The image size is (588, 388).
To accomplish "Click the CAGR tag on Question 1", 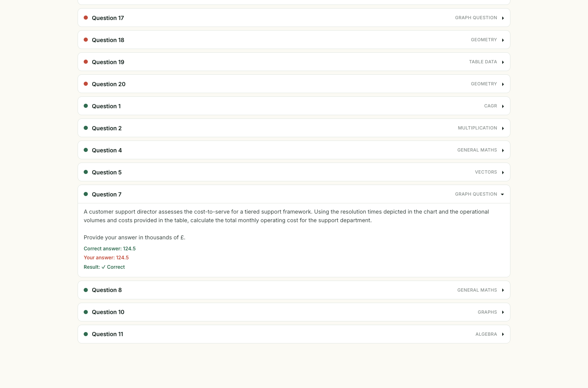I will pyautogui.click(x=490, y=106).
